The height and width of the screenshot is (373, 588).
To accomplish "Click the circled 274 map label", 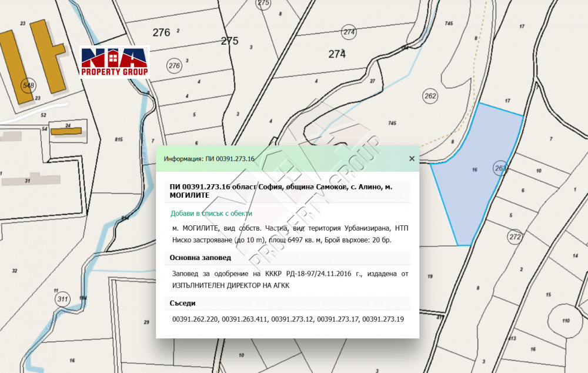I will pyautogui.click(x=349, y=32).
